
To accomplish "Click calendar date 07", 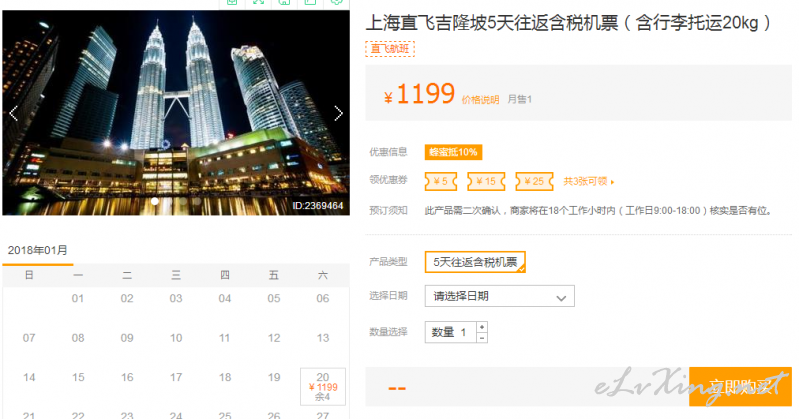I will tap(29, 338).
